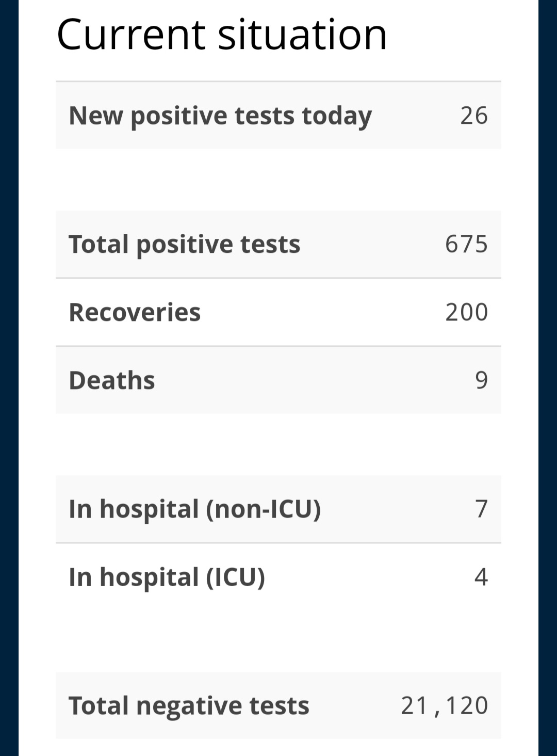Screen dimensions: 557x756
Task: Select the New positive tests today row
Action: coord(278,115)
